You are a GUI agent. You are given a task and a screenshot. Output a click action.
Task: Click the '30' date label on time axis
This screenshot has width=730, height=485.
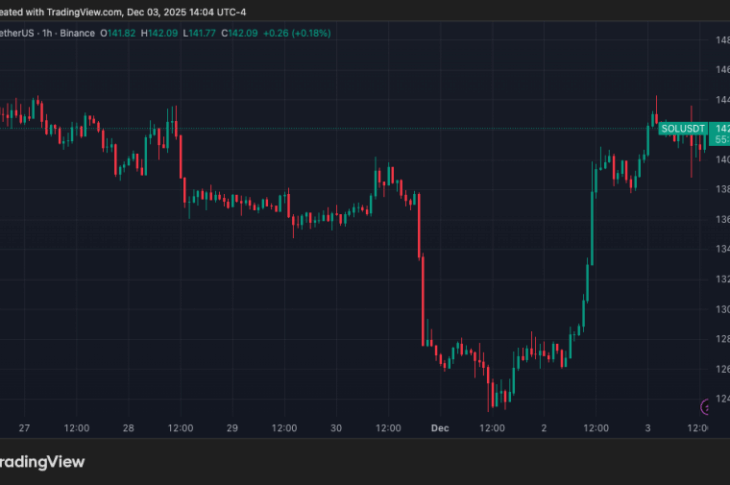coord(336,428)
